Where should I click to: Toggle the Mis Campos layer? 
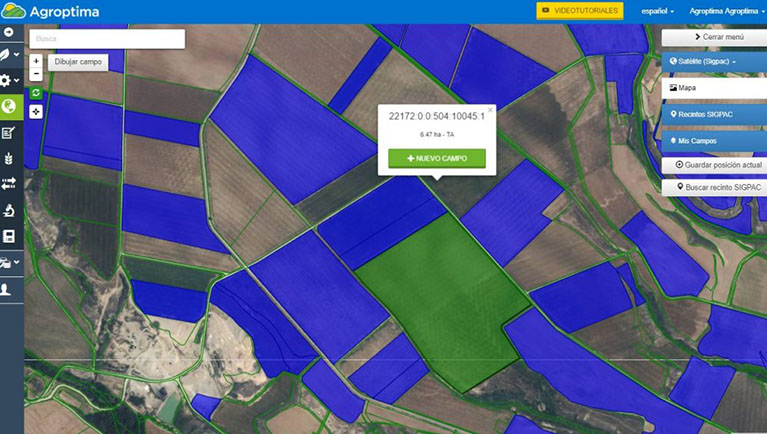[712, 141]
